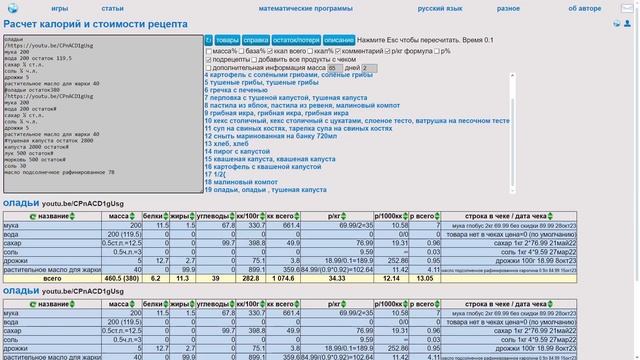Uncheck the р/кг формула checkbox
The height and width of the screenshot is (360, 640).
tap(387, 51)
